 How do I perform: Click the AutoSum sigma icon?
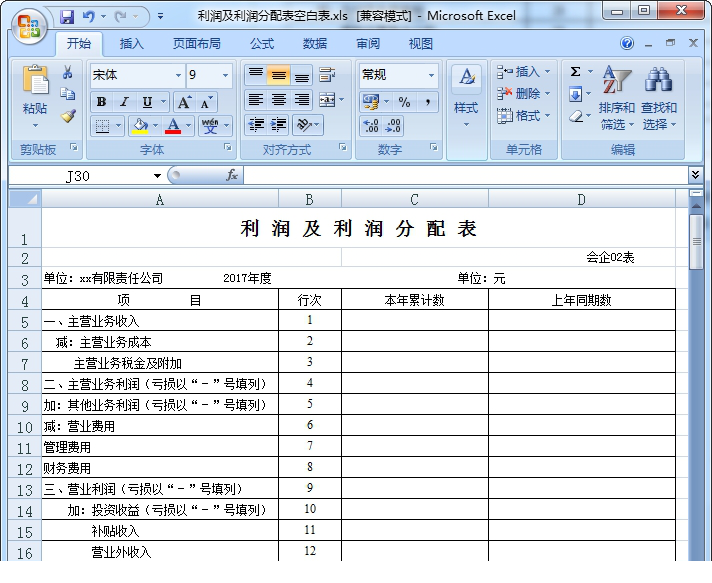click(575, 72)
